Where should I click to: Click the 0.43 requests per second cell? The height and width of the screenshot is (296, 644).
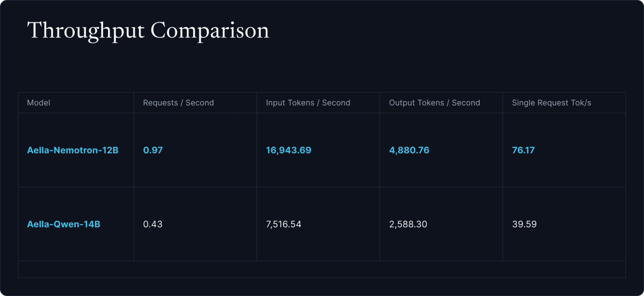[152, 224]
